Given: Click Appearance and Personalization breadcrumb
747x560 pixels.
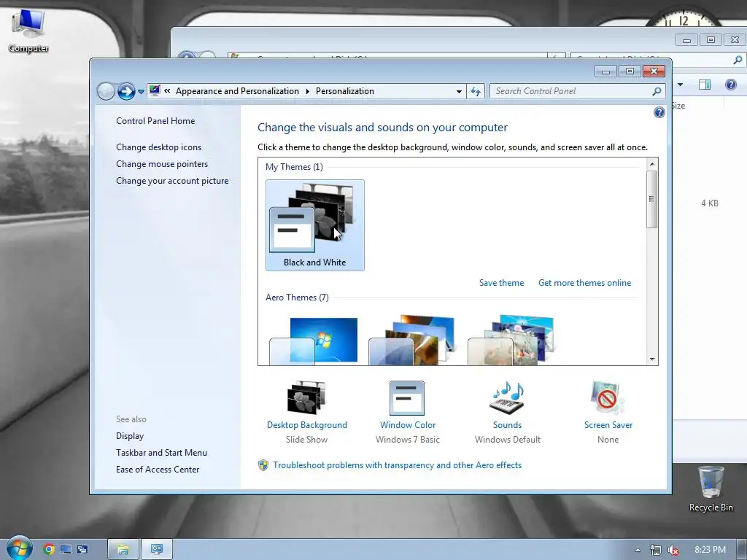Looking at the screenshot, I should coord(237,91).
